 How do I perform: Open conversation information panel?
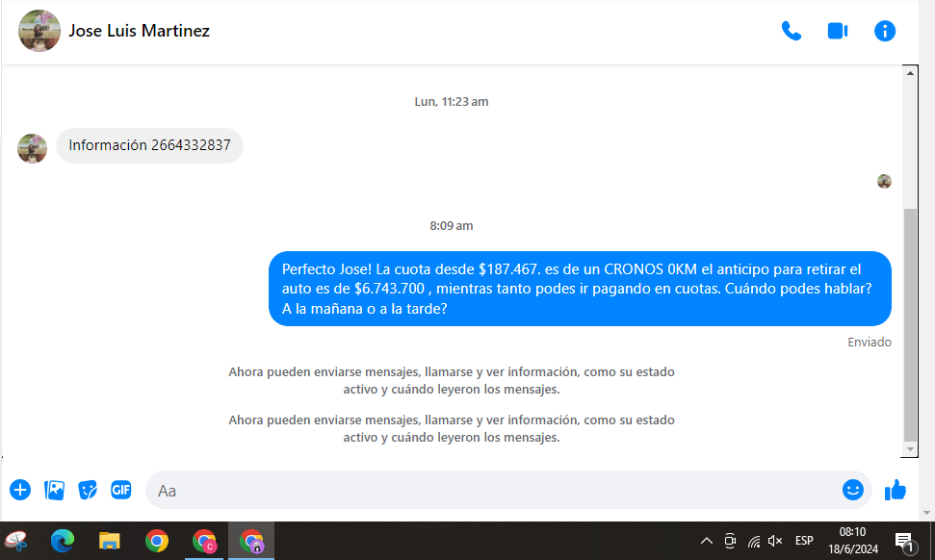884,31
